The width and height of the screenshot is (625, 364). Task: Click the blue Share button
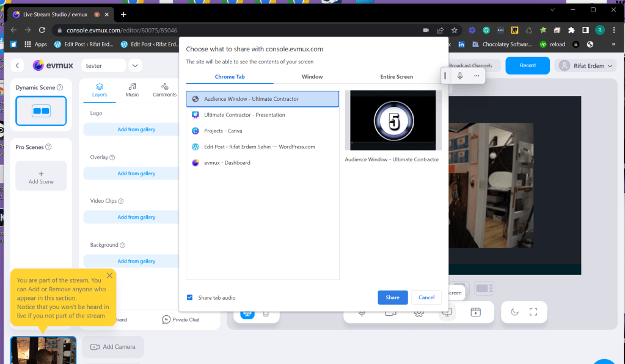(393, 297)
